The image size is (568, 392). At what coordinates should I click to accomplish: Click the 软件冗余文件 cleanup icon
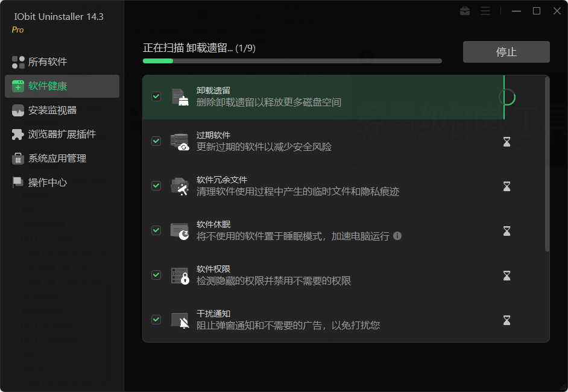pyautogui.click(x=180, y=186)
